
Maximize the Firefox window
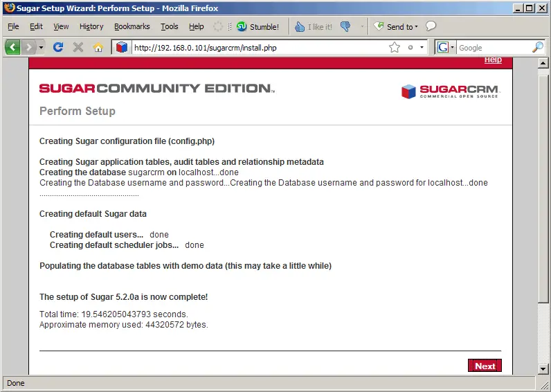[530, 8]
